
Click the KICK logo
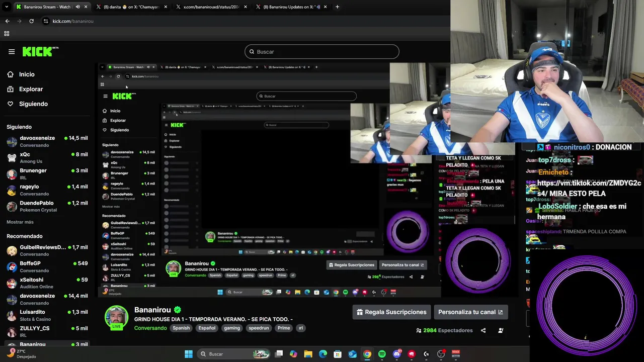coord(40,51)
